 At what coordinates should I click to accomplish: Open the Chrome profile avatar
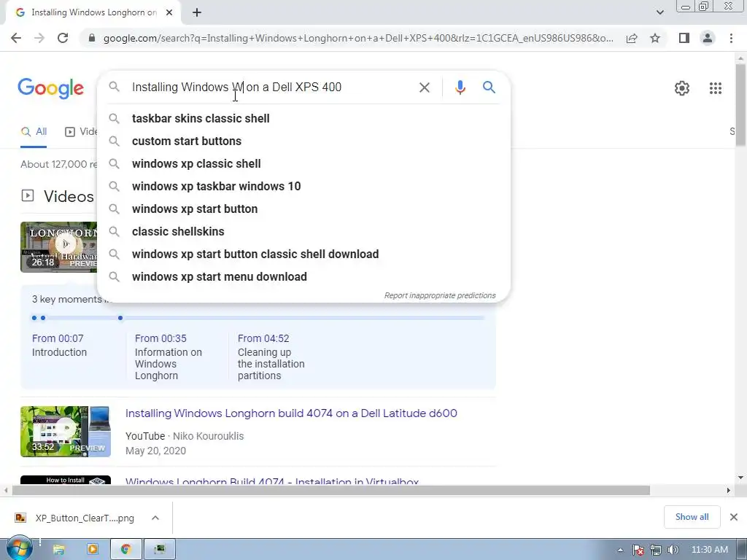click(x=708, y=38)
